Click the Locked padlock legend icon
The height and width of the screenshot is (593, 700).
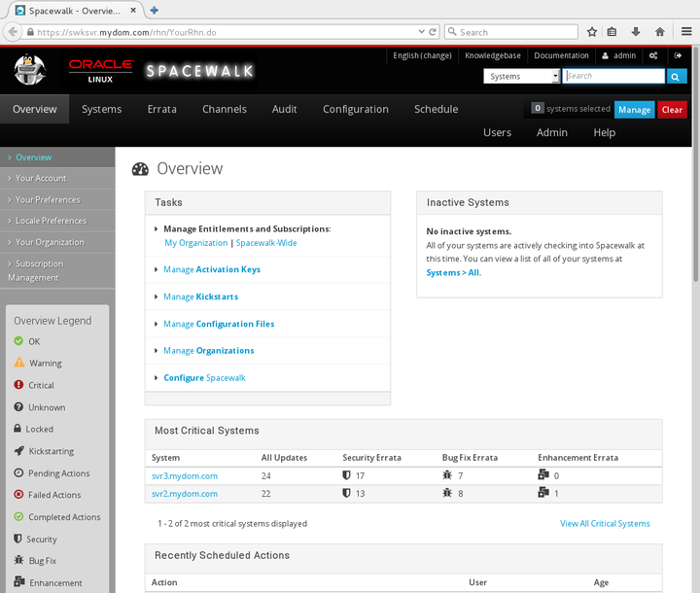[17, 429]
